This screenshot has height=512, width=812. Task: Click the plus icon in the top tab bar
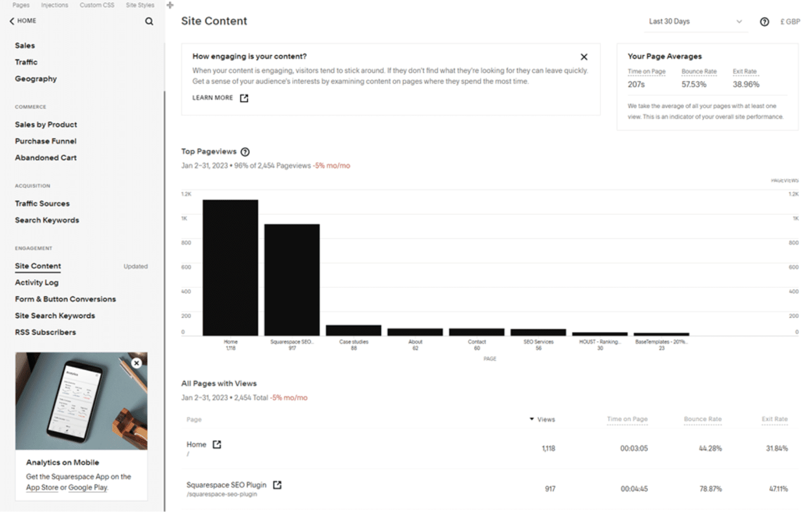click(x=170, y=5)
